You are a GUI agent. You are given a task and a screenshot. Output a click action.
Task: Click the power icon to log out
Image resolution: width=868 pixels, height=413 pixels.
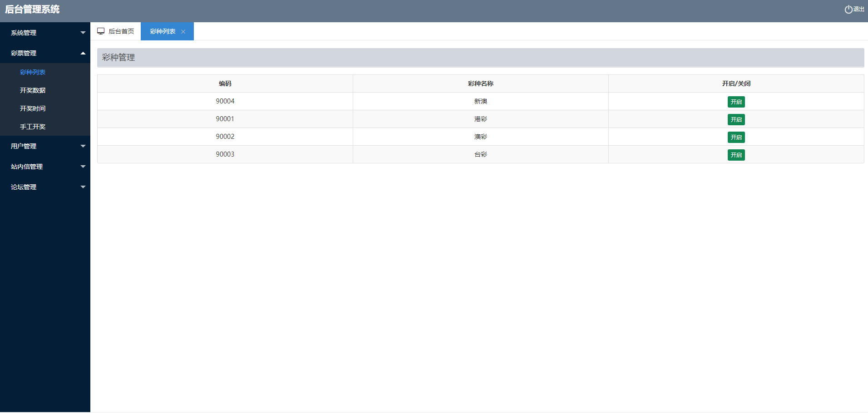[x=848, y=10]
